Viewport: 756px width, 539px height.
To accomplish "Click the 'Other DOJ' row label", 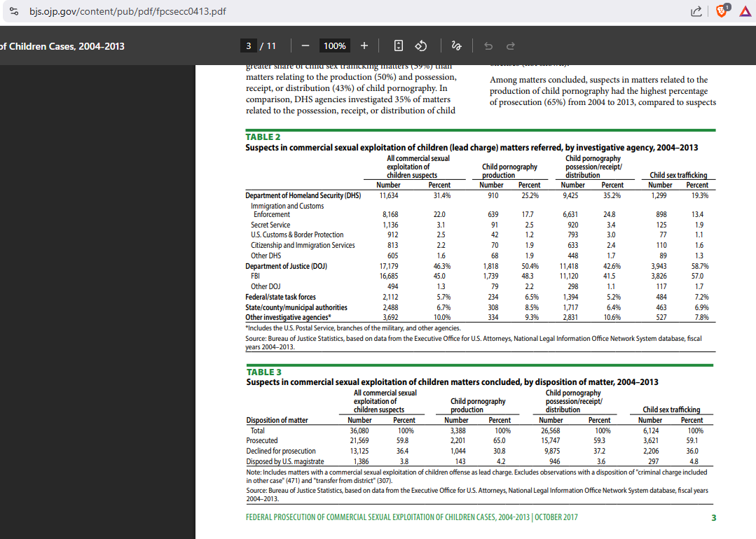I will tap(266, 286).
